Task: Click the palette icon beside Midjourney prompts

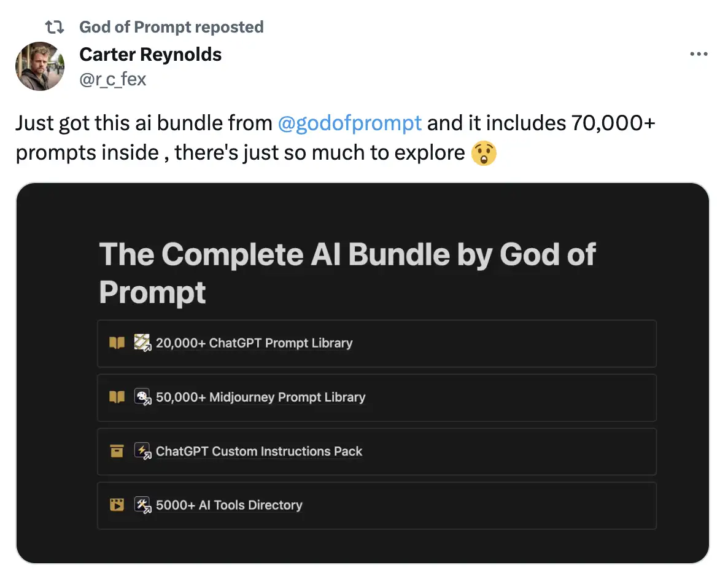Action: (x=142, y=397)
